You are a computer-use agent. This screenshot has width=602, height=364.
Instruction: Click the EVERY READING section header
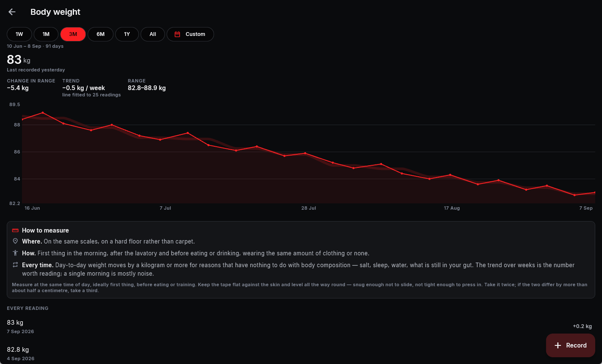(x=27, y=308)
